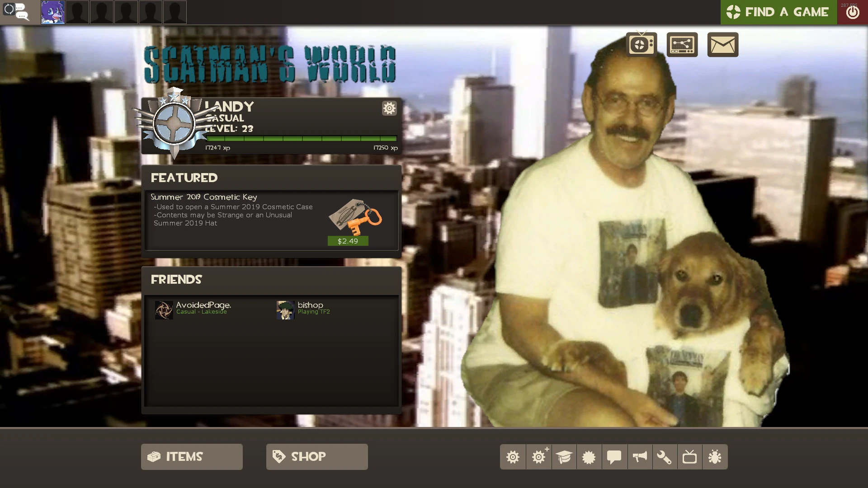Click the Quit power icon
Screen dimensions: 868x488
(853, 12)
